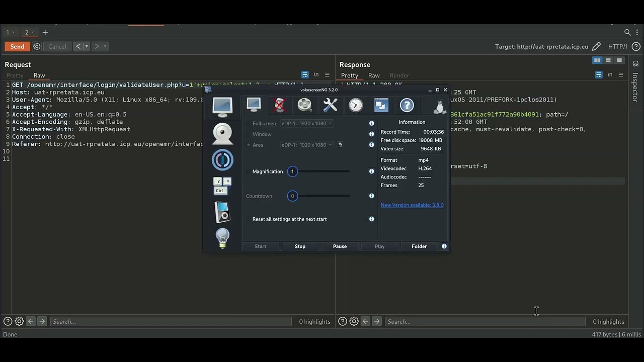Switch to the monitor screen tab in vokoscreenNG
The image size is (644, 362).
click(x=254, y=105)
